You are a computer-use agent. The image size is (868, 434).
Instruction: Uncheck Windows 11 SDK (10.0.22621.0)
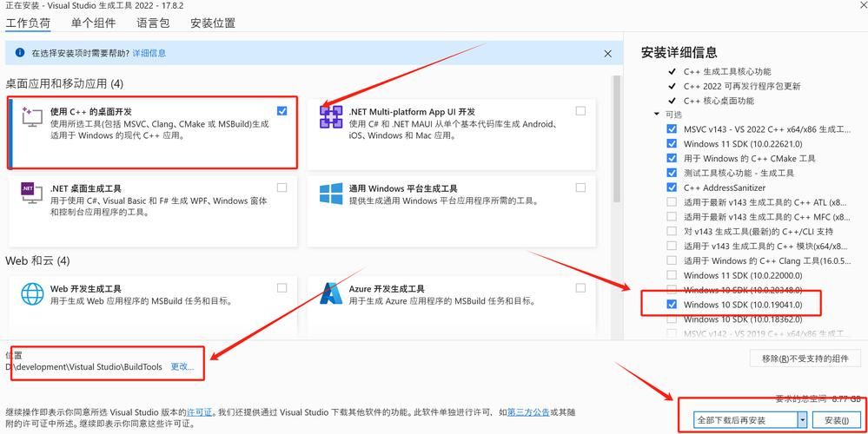pyautogui.click(x=672, y=143)
